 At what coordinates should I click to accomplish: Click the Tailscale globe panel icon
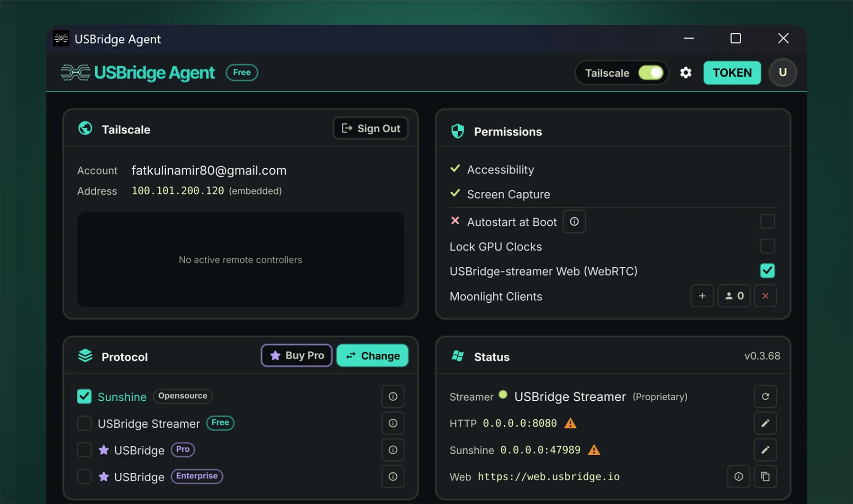85,128
